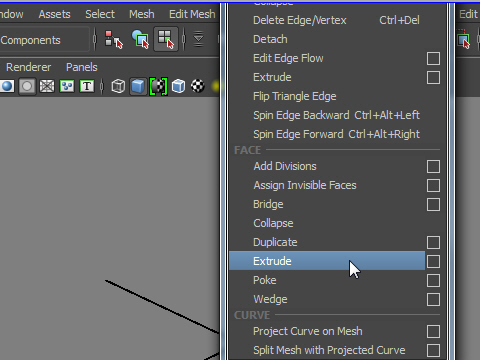Choose Edit Edge Flow
Image resolution: width=480 pixels, height=360 pixels.
click(x=327, y=58)
